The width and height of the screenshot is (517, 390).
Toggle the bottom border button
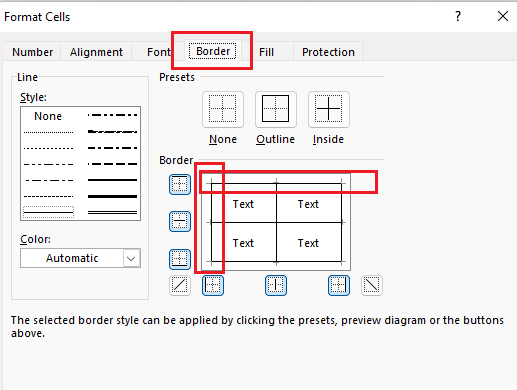180,259
